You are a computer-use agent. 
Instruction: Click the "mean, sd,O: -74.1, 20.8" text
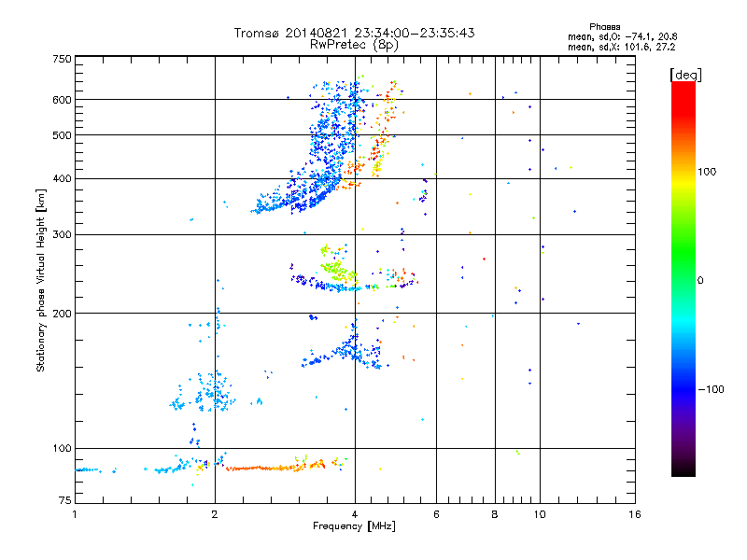click(x=622, y=36)
